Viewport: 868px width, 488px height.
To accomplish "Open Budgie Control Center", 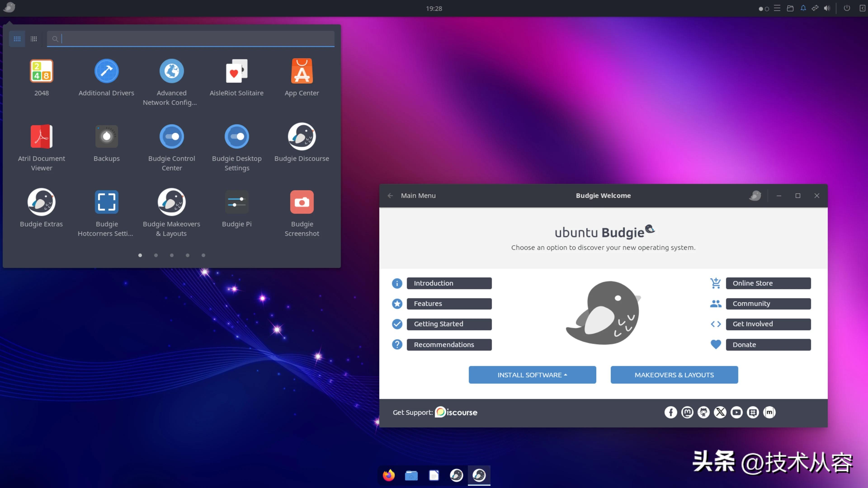I will (x=172, y=148).
